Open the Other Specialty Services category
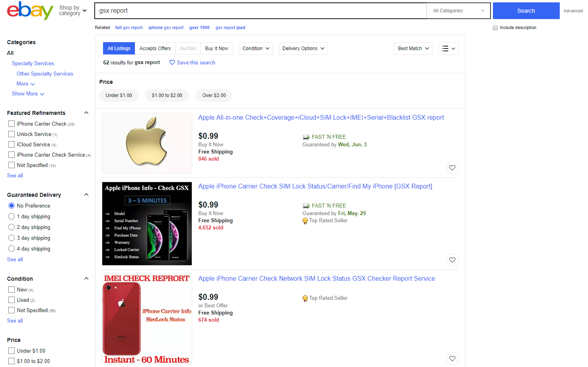This screenshot has width=588, height=367. pos(45,74)
